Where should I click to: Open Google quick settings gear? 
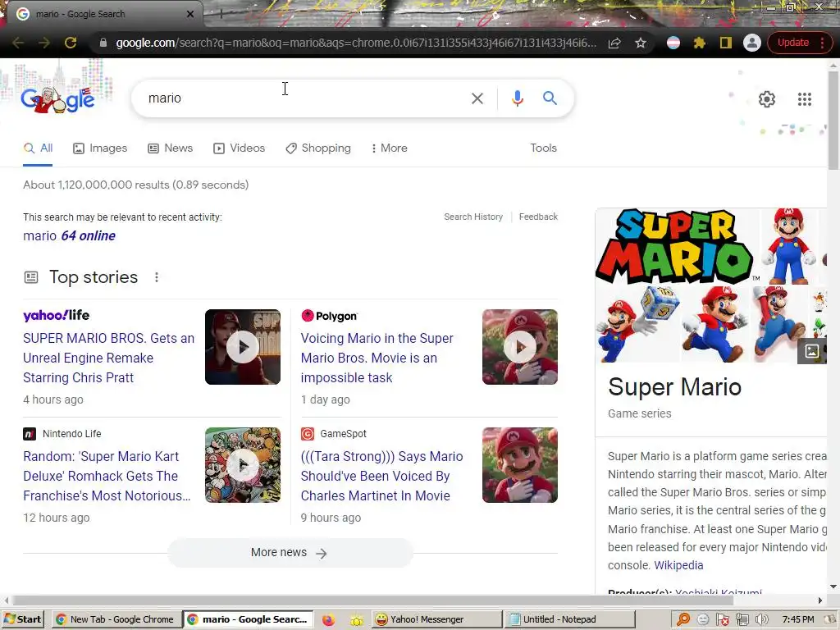tap(767, 99)
